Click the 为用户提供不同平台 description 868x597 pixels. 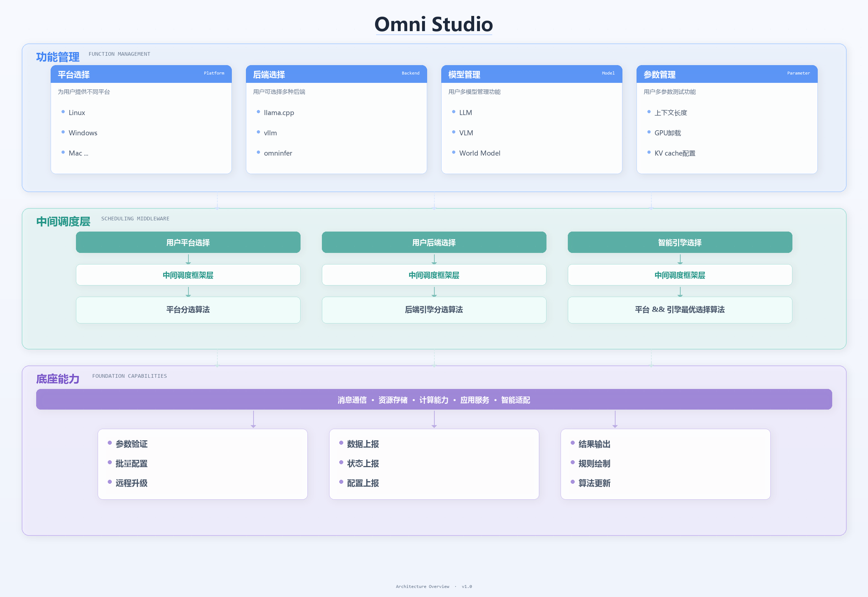click(x=84, y=92)
